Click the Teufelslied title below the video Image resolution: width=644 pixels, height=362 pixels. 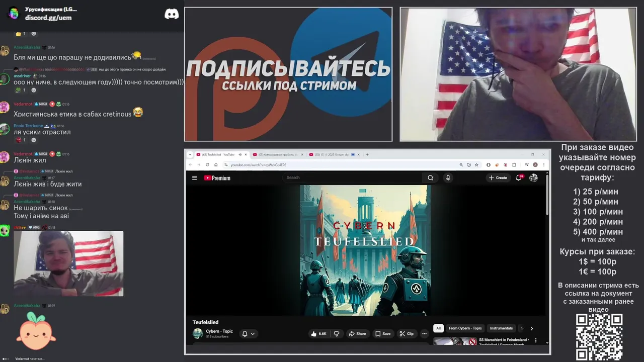click(x=205, y=322)
